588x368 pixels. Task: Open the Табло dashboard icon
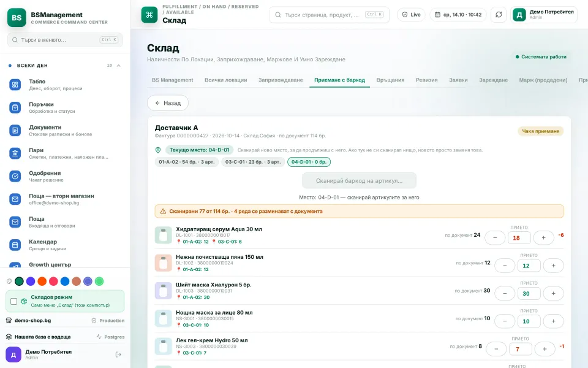pos(15,85)
